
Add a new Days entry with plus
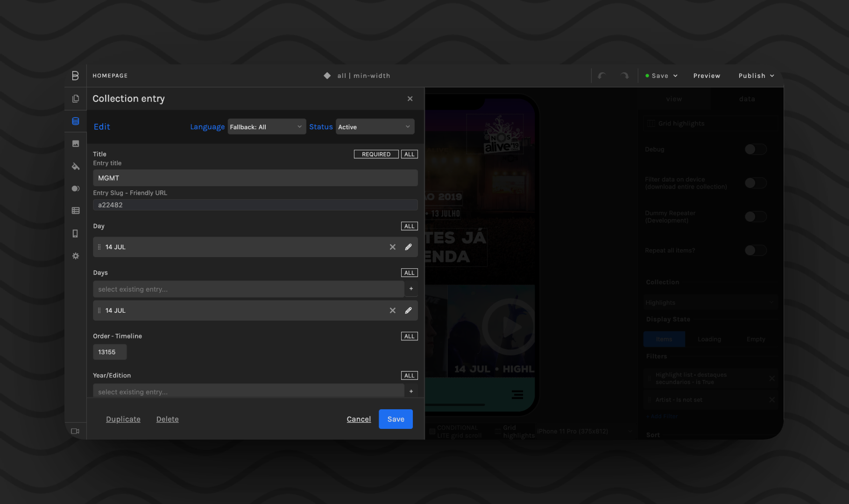point(411,289)
